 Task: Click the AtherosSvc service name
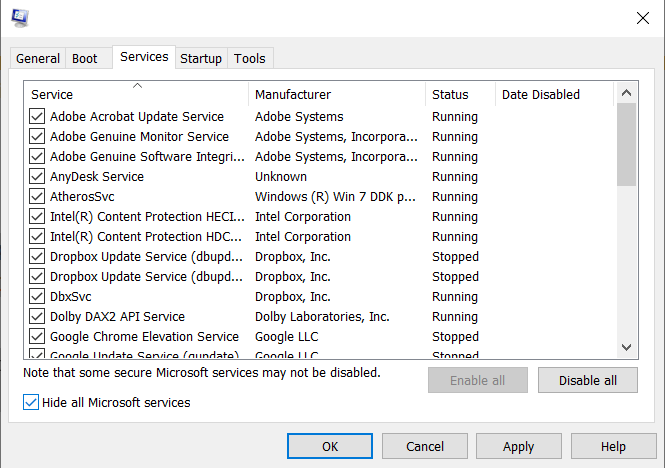click(x=82, y=196)
